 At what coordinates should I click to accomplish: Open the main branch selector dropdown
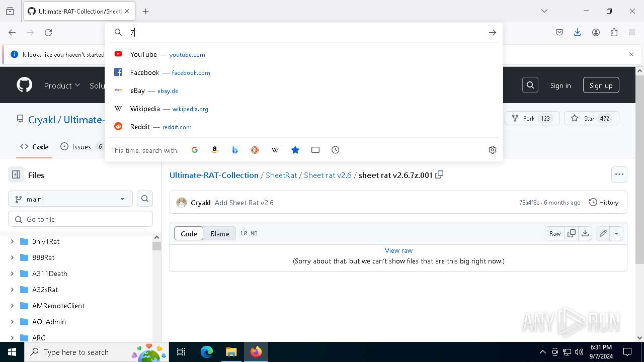(70, 199)
